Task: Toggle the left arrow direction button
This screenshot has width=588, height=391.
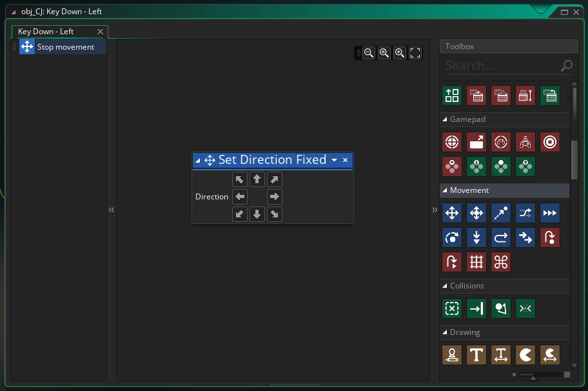Action: (240, 197)
